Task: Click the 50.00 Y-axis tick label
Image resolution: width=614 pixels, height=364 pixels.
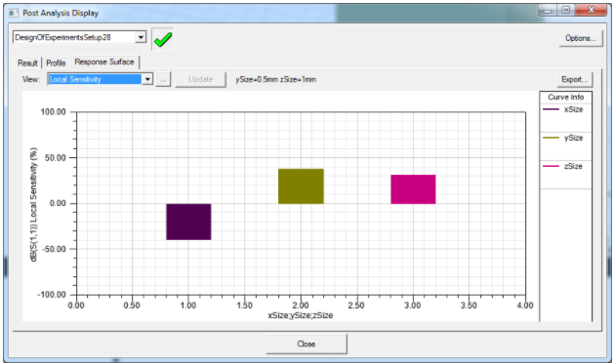Action: pos(56,158)
